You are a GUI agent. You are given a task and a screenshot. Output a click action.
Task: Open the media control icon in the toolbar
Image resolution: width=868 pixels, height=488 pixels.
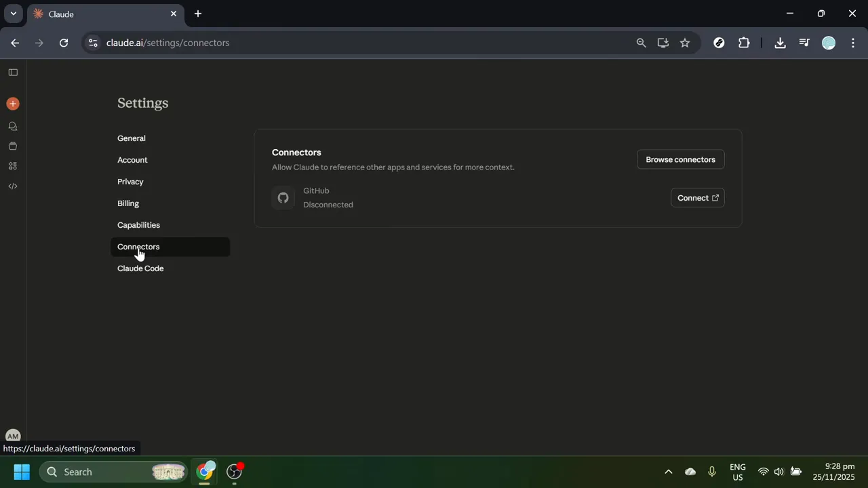pos(804,43)
